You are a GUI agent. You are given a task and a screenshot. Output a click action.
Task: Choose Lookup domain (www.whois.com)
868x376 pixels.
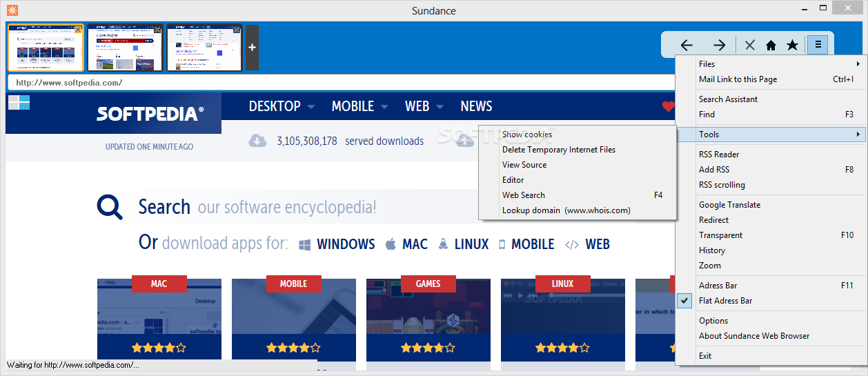pyautogui.click(x=577, y=210)
